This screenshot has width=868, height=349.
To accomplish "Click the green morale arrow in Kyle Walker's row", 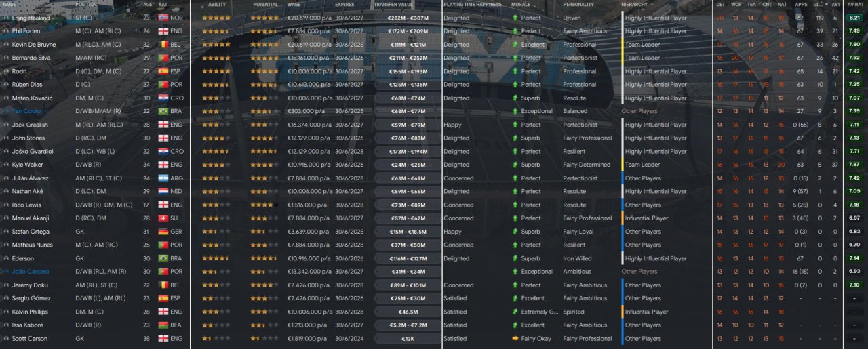I will coord(515,165).
